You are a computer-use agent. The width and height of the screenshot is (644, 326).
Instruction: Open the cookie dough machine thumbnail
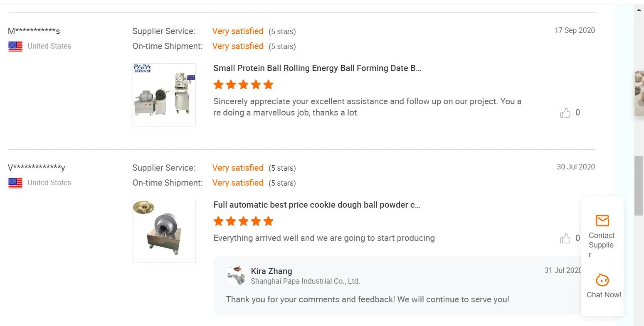(x=164, y=231)
